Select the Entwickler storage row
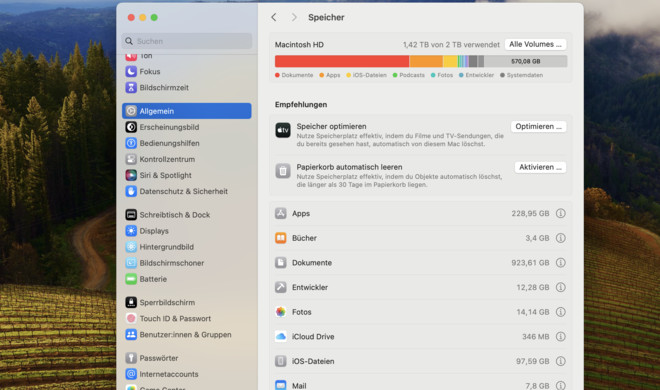 point(420,287)
